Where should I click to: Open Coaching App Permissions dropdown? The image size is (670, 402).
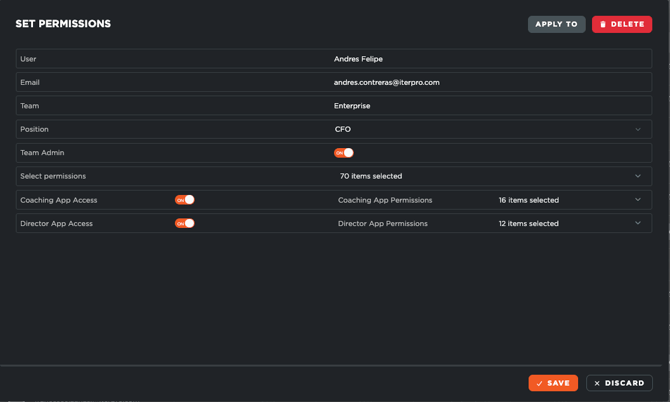point(572,200)
